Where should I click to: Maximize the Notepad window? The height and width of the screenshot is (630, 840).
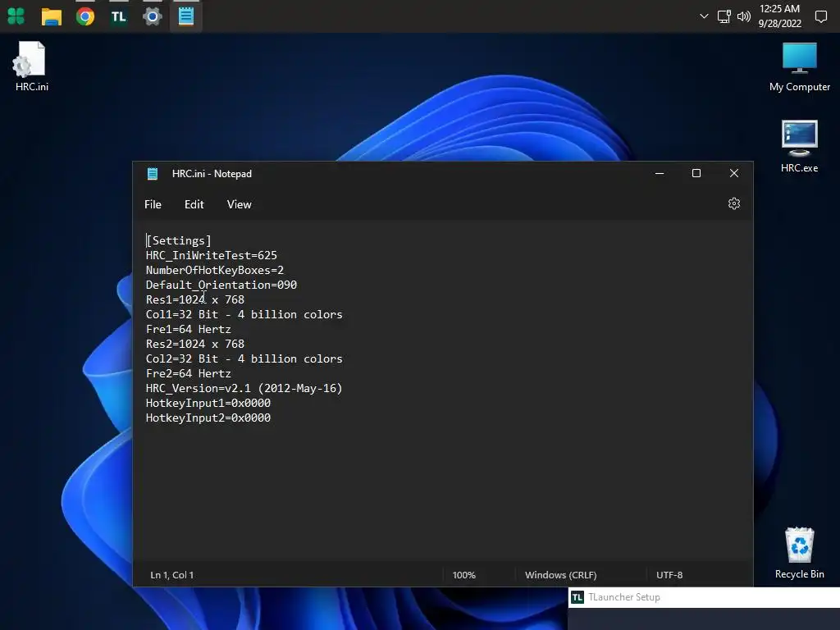coord(696,173)
